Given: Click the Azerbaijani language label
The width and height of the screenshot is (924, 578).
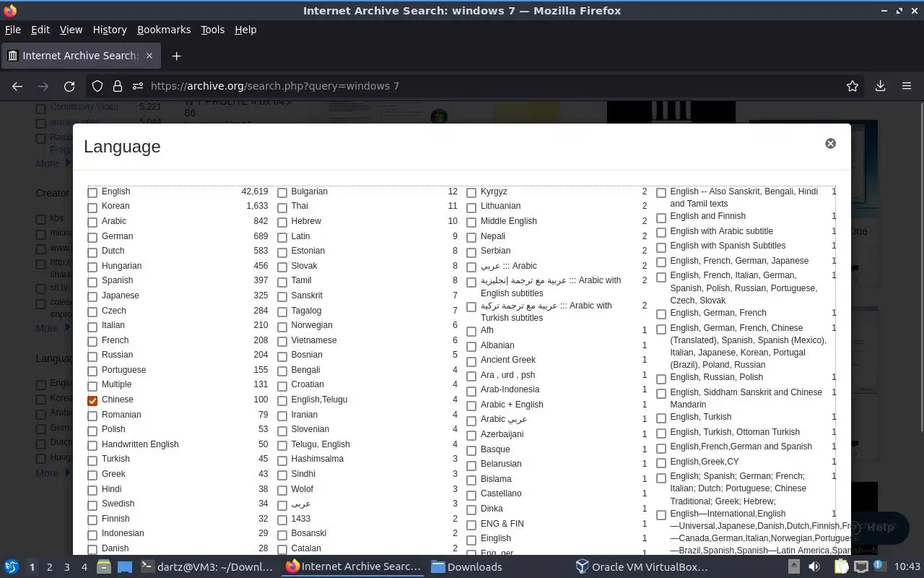Looking at the screenshot, I should [502, 434].
